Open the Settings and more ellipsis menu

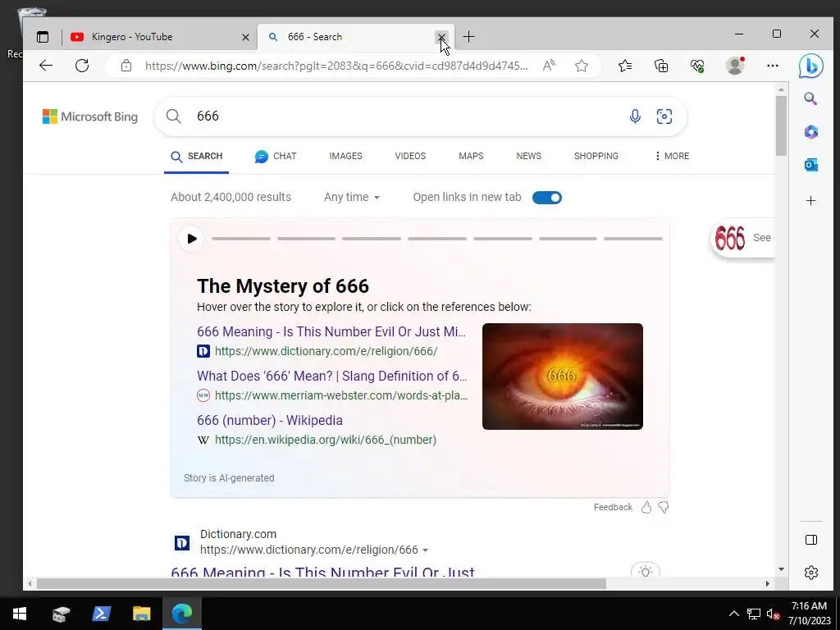[772, 66]
